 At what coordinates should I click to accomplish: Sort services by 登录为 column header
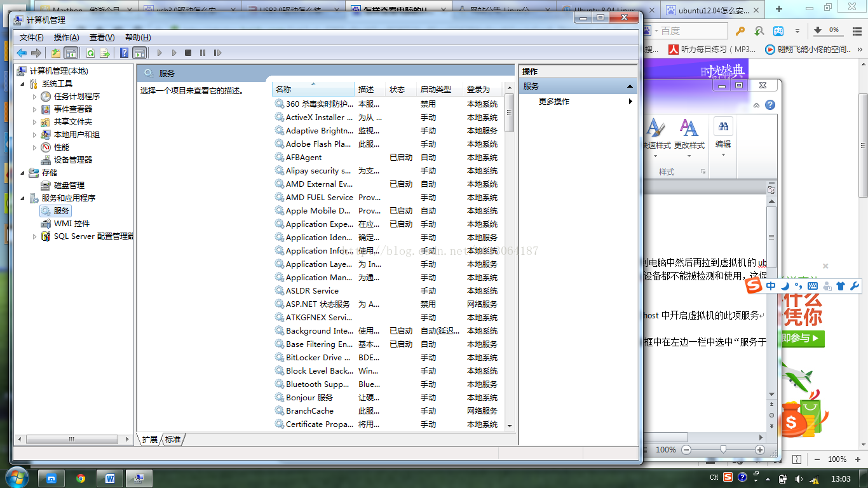click(x=483, y=90)
